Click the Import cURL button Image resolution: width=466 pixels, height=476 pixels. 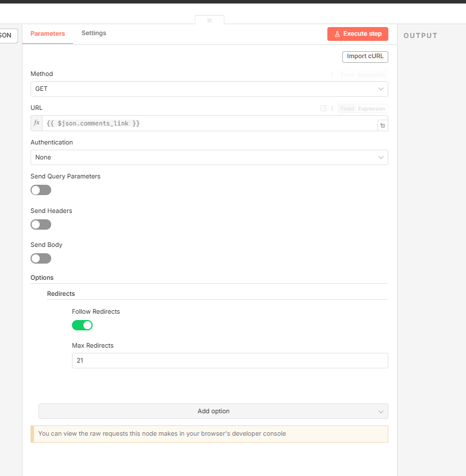pos(365,56)
